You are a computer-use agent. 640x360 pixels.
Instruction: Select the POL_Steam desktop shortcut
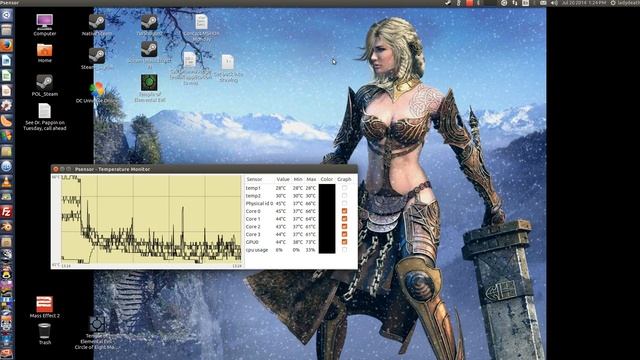click(x=44, y=86)
